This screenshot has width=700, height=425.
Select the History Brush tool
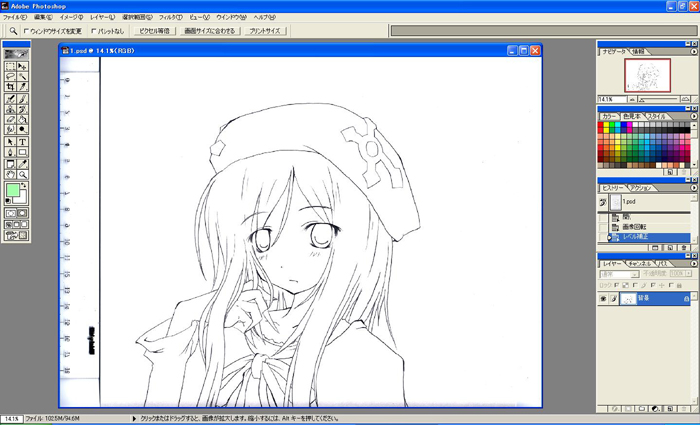(22, 109)
